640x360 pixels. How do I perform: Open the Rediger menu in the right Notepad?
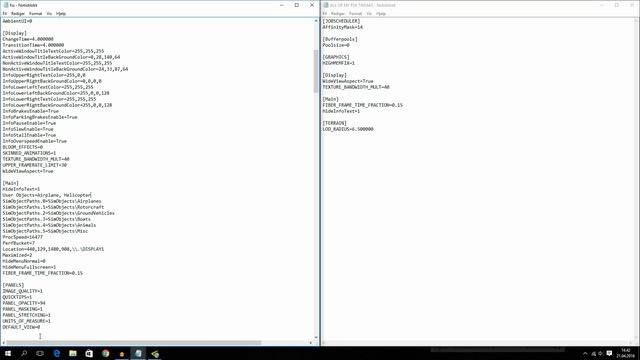[338, 13]
